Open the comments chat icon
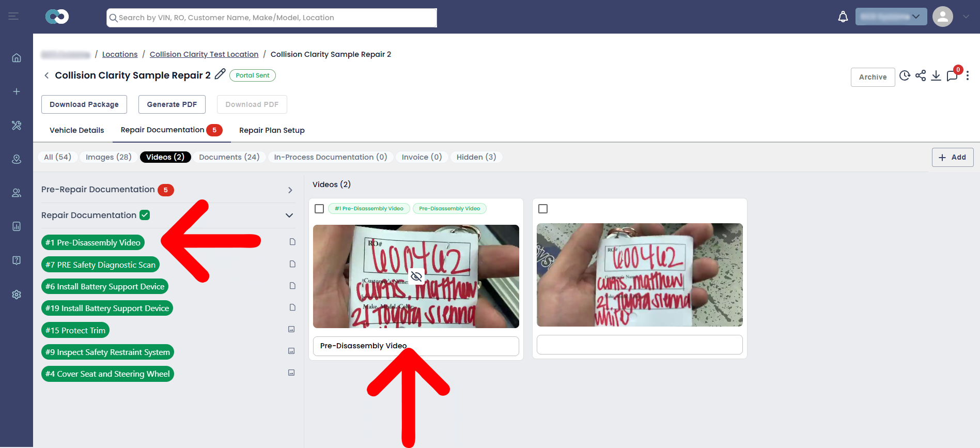The width and height of the screenshot is (980, 448). 952,76
